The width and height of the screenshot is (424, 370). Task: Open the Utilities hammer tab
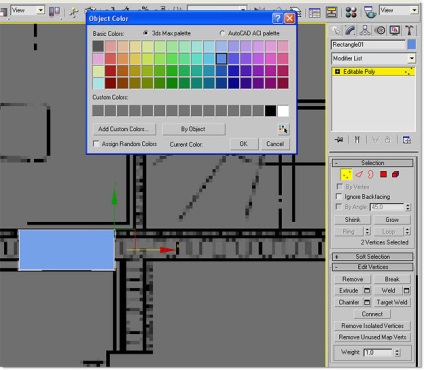click(x=409, y=31)
